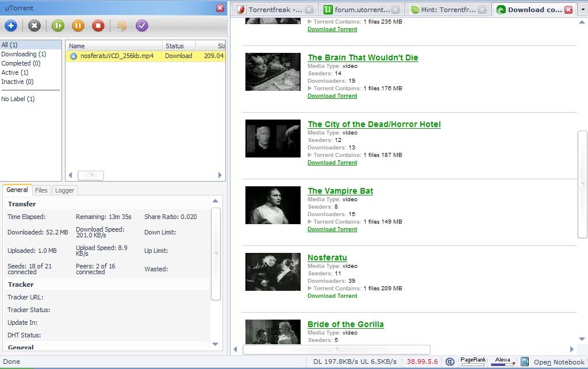Image resolution: width=588 pixels, height=369 pixels.
Task: Select the nosferatuVCD_256kb.mp4 torrent row
Action: pos(145,56)
